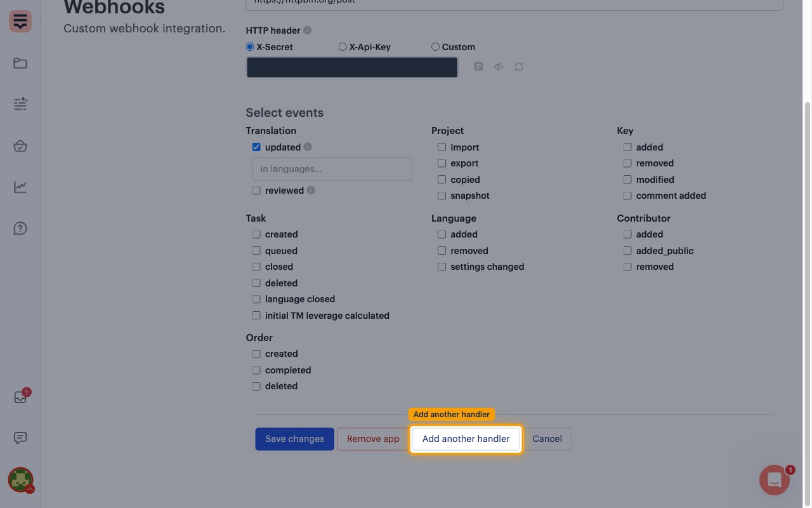Toggle secret visibility eye icon
Image resolution: width=812 pixels, height=508 pixels.
(499, 67)
